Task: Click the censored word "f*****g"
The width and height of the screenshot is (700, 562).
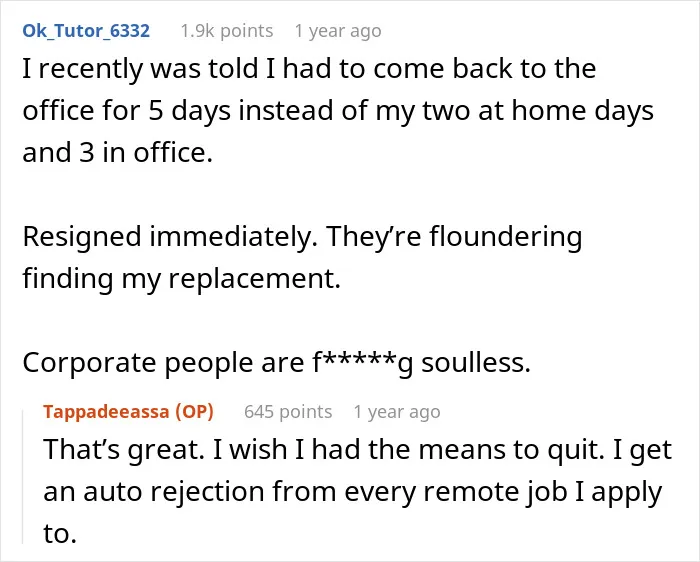Action: (x=363, y=364)
